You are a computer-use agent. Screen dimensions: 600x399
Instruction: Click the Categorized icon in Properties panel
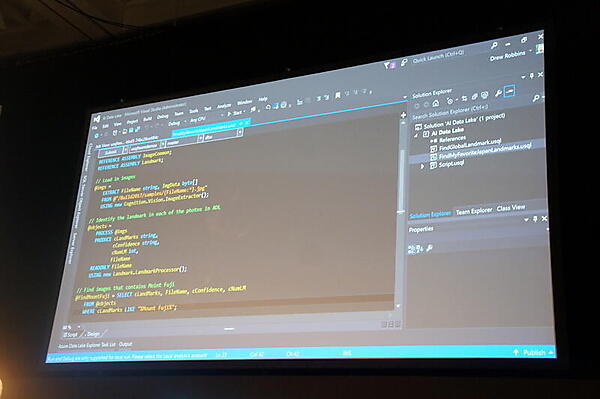pyautogui.click(x=411, y=249)
